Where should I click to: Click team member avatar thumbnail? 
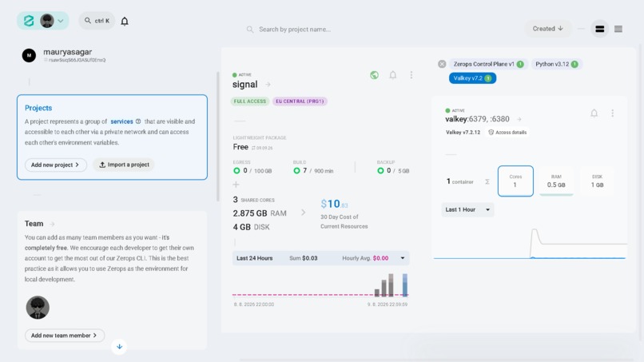point(38,308)
